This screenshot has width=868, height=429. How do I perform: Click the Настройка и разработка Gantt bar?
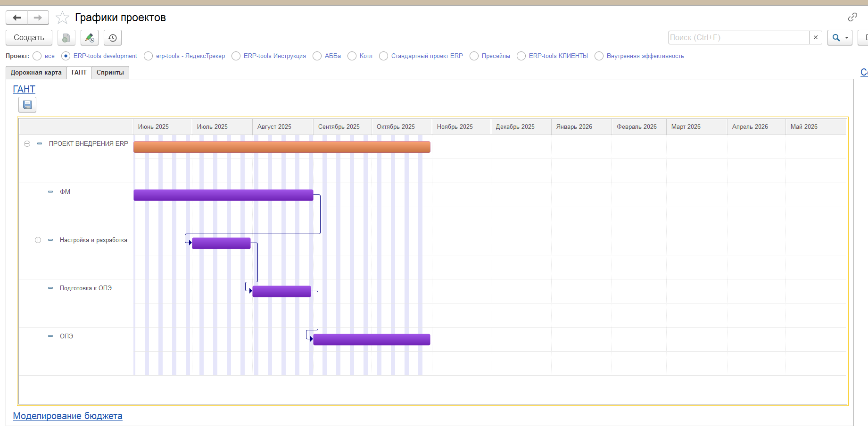coord(221,244)
